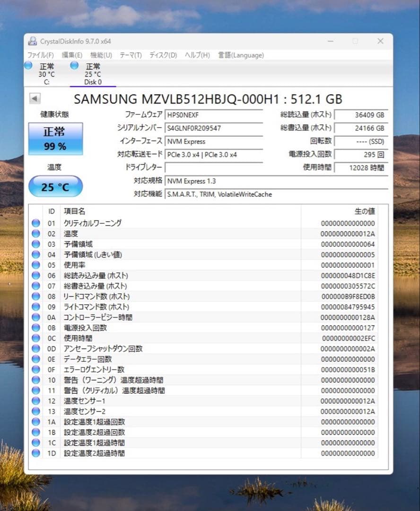Click the blue status orb for Disk 0

[75, 65]
